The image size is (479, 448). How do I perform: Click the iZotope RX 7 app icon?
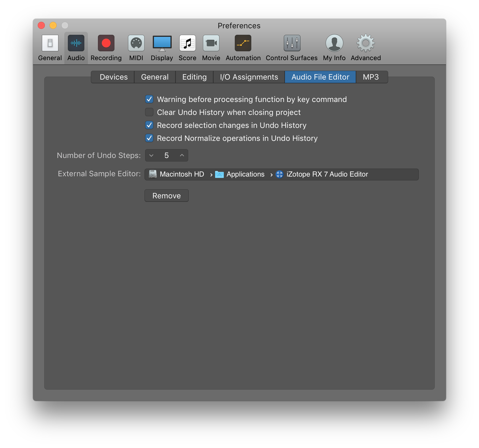279,174
